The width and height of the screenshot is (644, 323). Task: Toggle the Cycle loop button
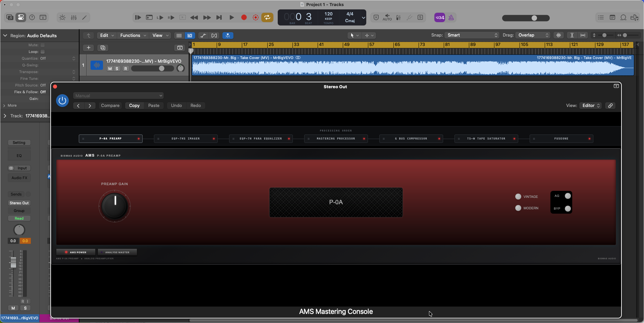(267, 17)
